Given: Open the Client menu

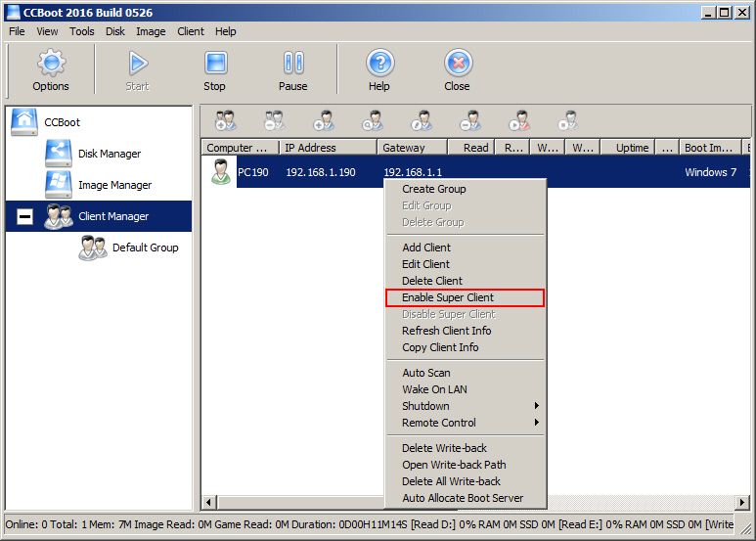Looking at the screenshot, I should (191, 31).
